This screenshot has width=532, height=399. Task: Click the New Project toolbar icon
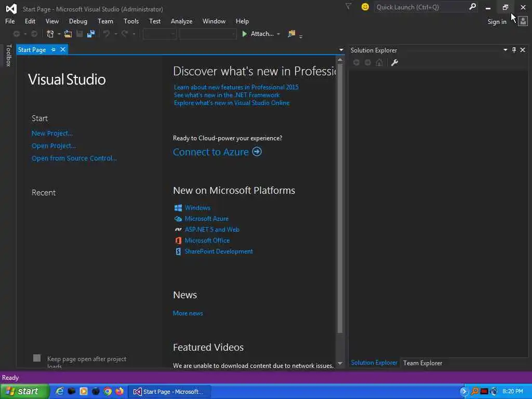point(50,34)
